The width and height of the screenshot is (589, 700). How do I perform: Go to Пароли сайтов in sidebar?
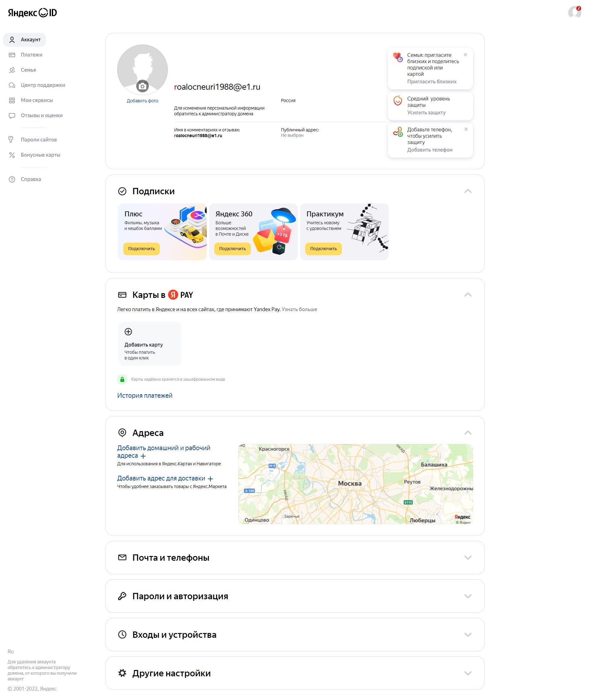tap(39, 140)
